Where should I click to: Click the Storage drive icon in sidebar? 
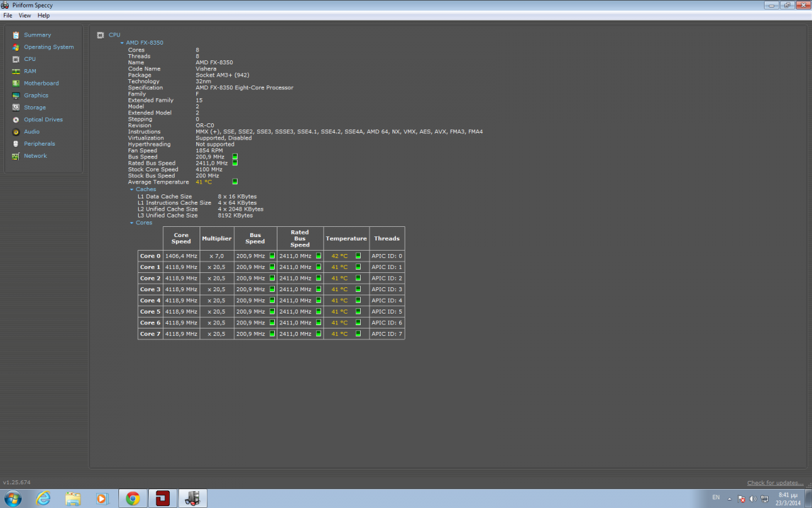16,108
